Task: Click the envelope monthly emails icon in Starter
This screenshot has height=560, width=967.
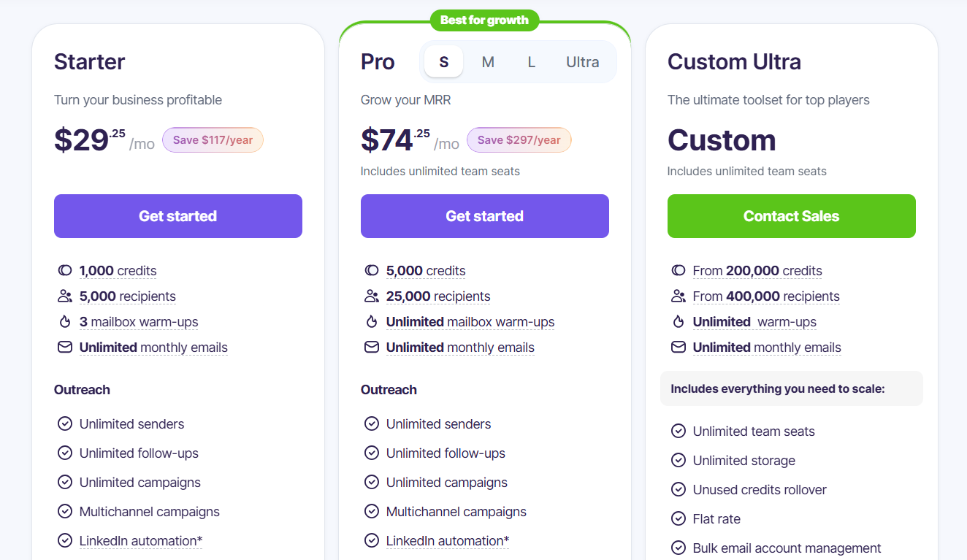Action: (x=65, y=348)
